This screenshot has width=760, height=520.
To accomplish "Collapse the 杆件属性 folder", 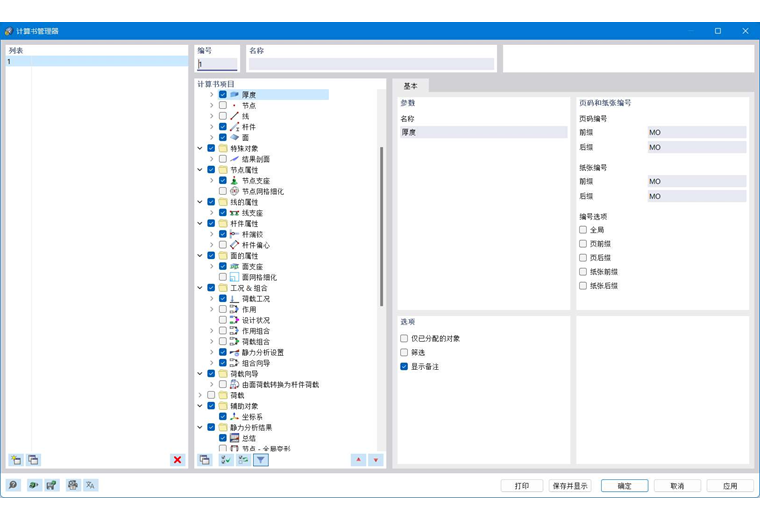I will click(200, 223).
